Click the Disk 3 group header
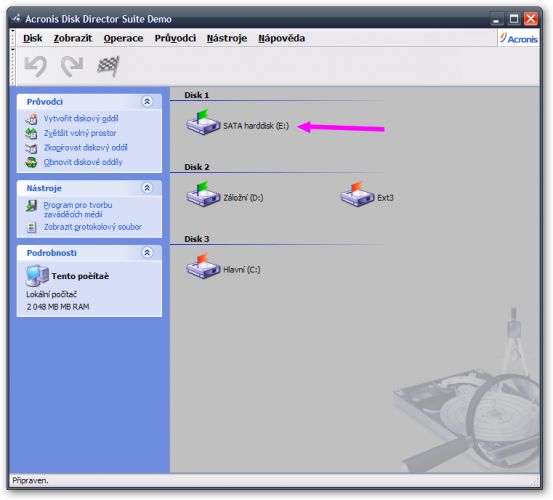This screenshot has width=553, height=500. pos(196,239)
